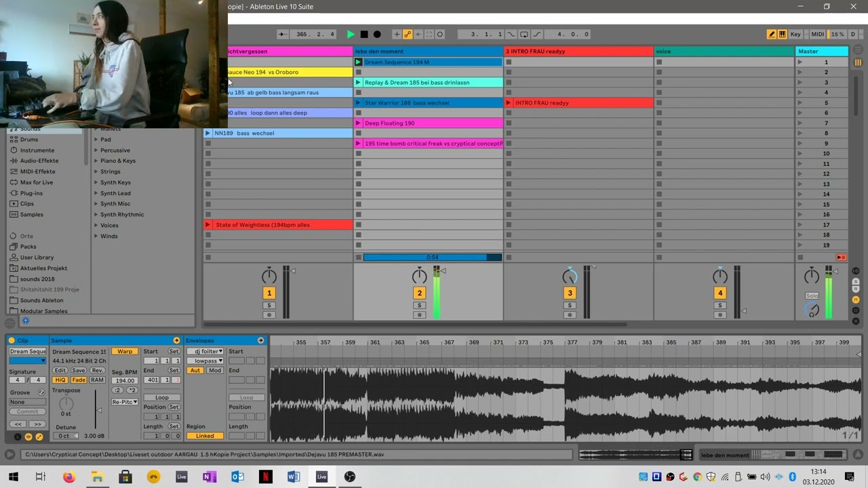The width and height of the screenshot is (868, 488).
Task: Toggle track 3 activator button
Action: [x=570, y=293]
